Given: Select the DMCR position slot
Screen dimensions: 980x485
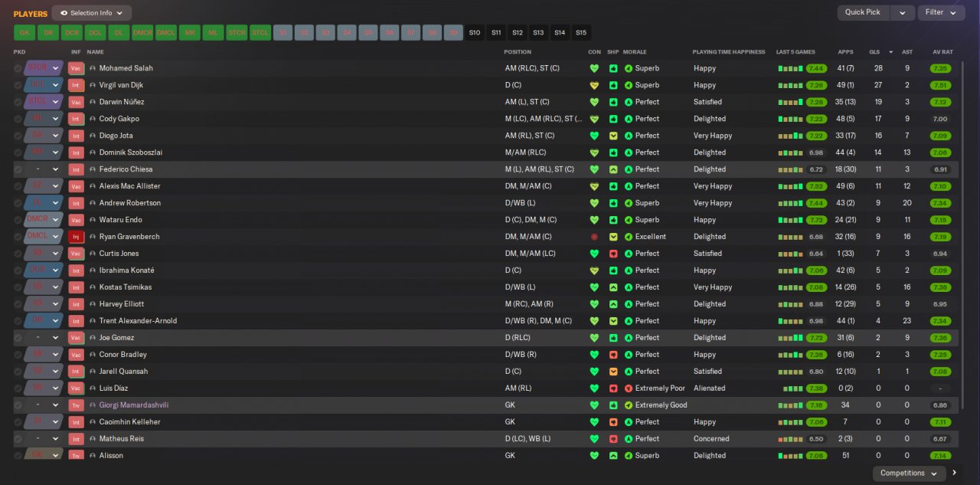Looking at the screenshot, I should pyautogui.click(x=142, y=33).
